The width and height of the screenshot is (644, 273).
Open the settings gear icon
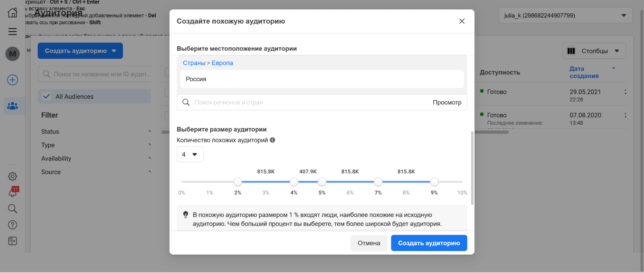(x=13, y=176)
